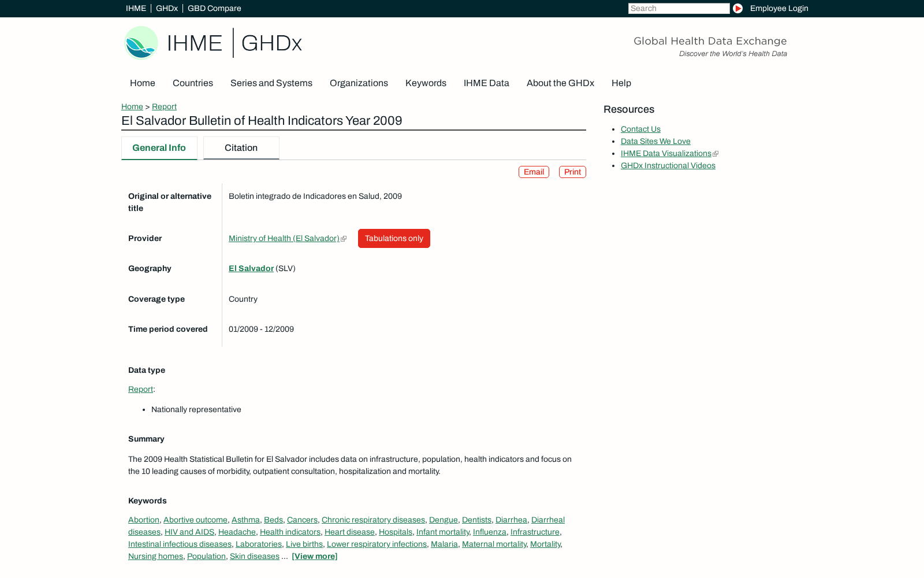Viewport: 924px width, 578px height.
Task: Open the Help menu item
Action: click(x=621, y=83)
